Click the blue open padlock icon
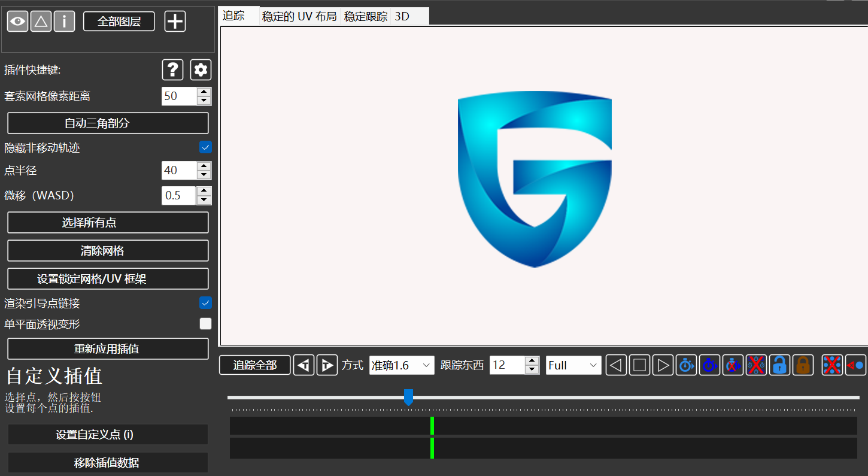The image size is (868, 476). (779, 365)
